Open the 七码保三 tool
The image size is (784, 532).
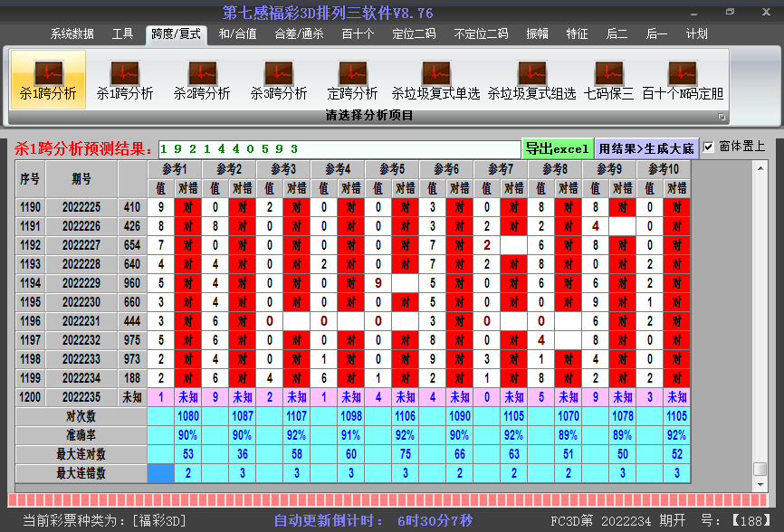(x=608, y=80)
